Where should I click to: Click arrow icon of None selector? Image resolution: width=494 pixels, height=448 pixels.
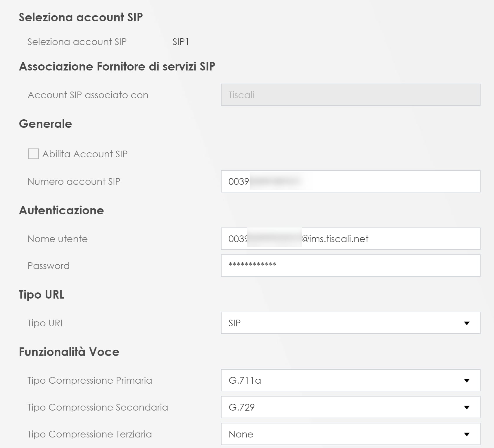coord(467,434)
